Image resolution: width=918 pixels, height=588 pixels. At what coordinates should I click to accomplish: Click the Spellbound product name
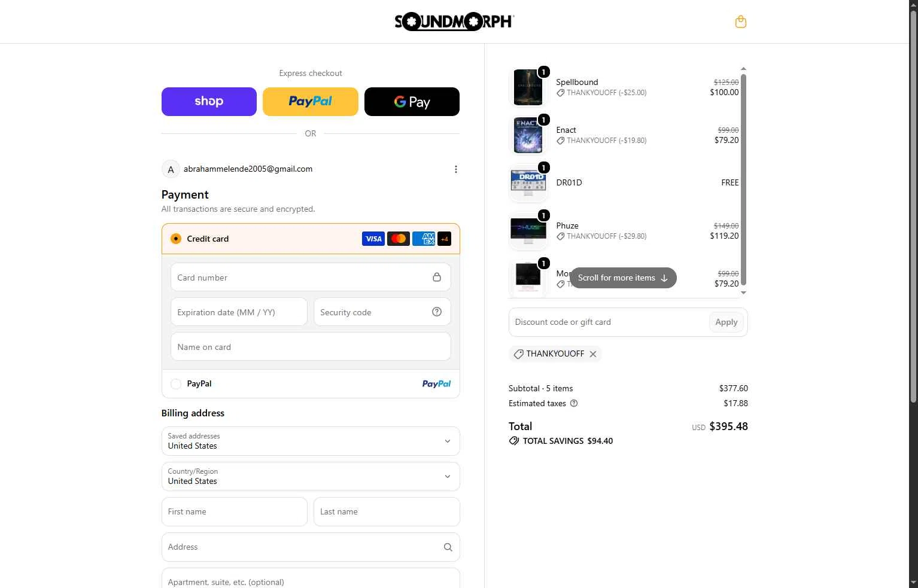pyautogui.click(x=577, y=82)
